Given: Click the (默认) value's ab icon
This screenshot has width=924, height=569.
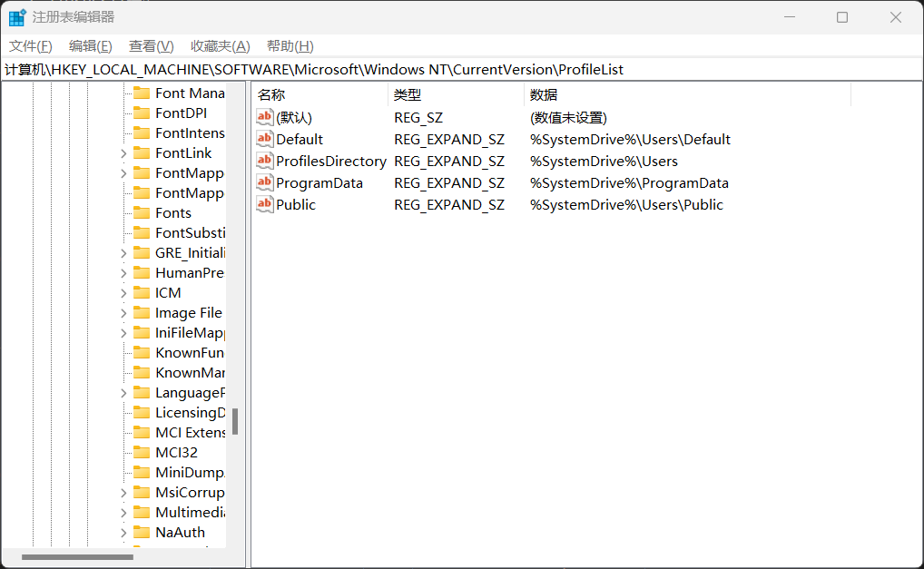Looking at the screenshot, I should point(264,117).
